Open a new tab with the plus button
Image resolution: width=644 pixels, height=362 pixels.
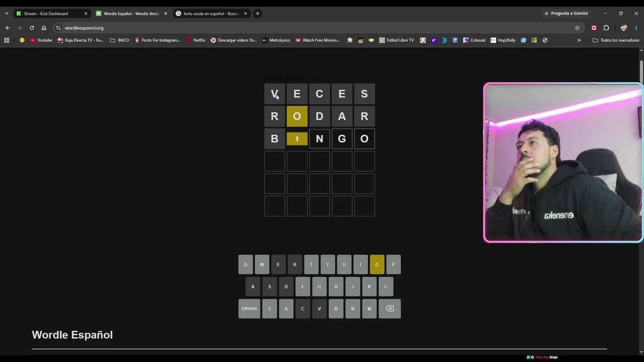(258, 14)
